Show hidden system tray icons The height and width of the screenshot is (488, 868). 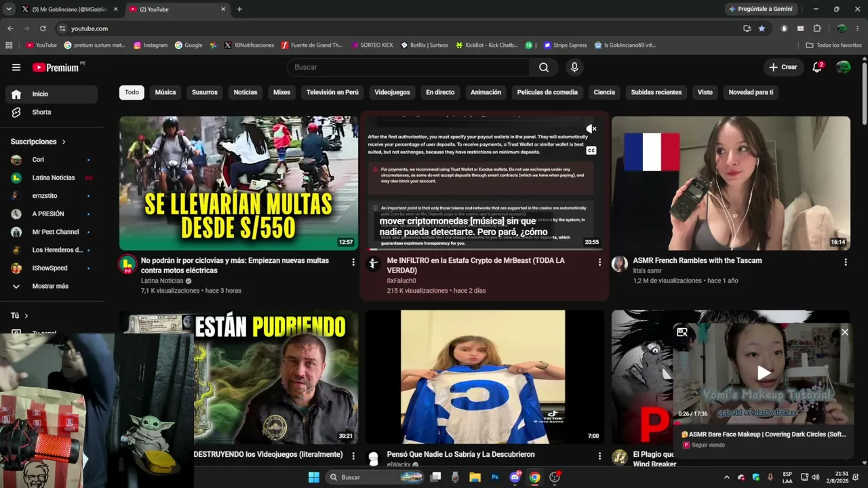(726, 477)
